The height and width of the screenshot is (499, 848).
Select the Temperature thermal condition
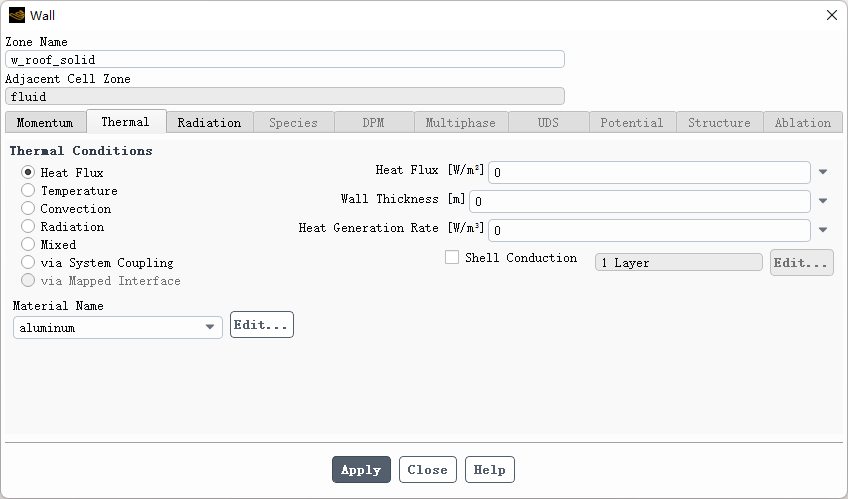tap(29, 191)
